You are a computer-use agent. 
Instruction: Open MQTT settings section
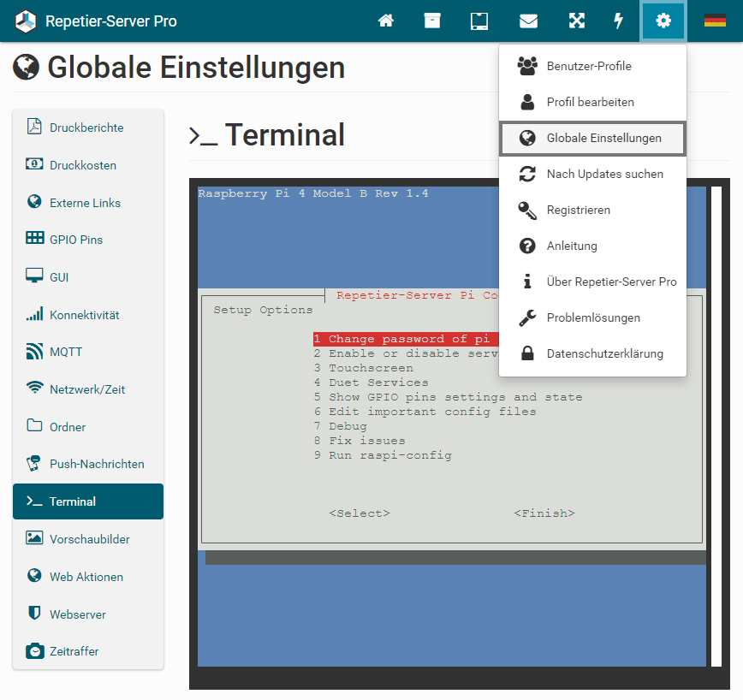pos(88,352)
